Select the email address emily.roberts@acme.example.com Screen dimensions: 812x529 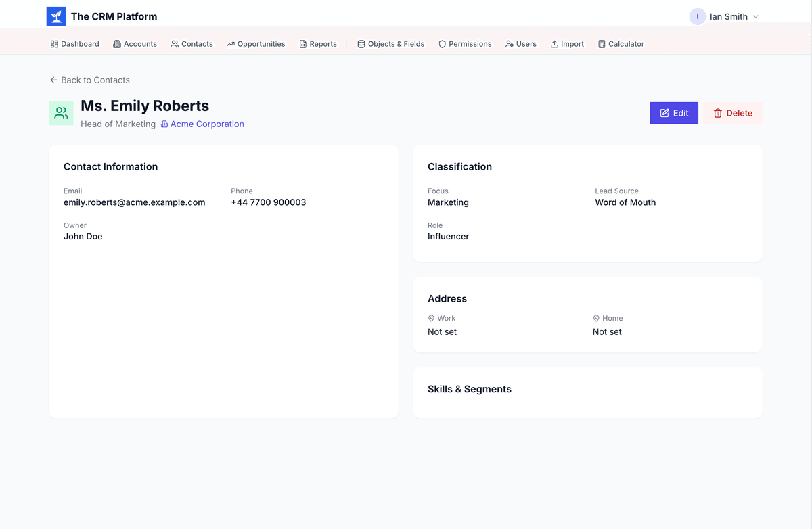pyautogui.click(x=134, y=202)
